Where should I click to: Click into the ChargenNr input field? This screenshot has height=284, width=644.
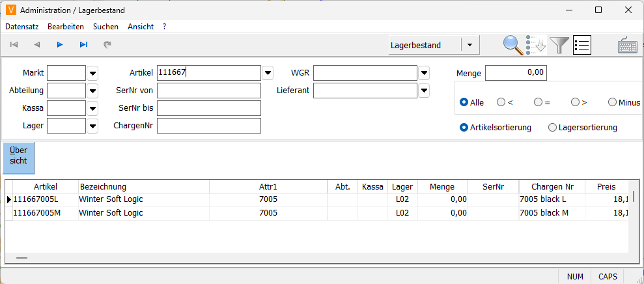tap(208, 126)
